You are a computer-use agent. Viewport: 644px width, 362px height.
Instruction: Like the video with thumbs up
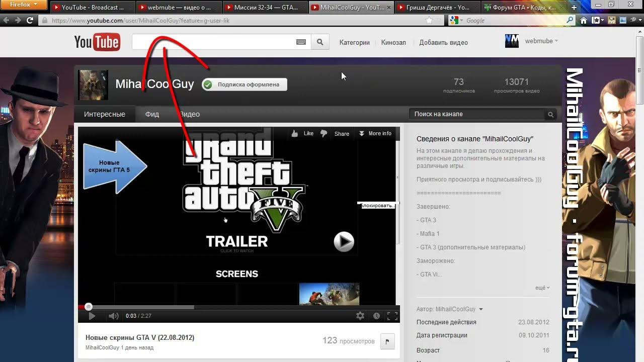pyautogui.click(x=302, y=133)
